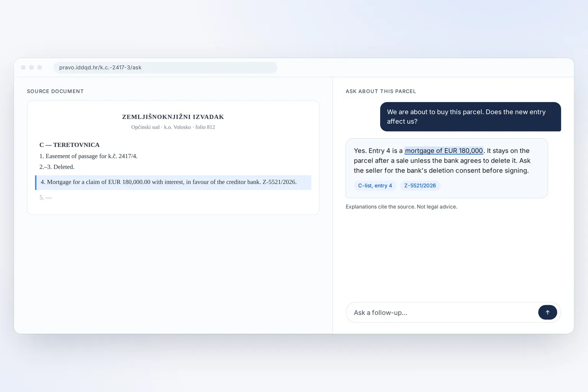Screen dimensions: 588x392
Task: Select the user question message bubble
Action: point(470,117)
